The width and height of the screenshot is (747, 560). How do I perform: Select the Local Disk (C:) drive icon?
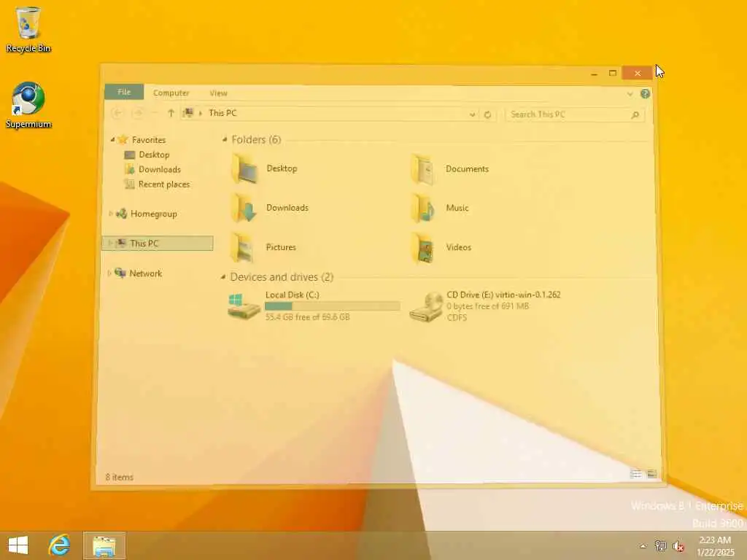pyautogui.click(x=244, y=306)
